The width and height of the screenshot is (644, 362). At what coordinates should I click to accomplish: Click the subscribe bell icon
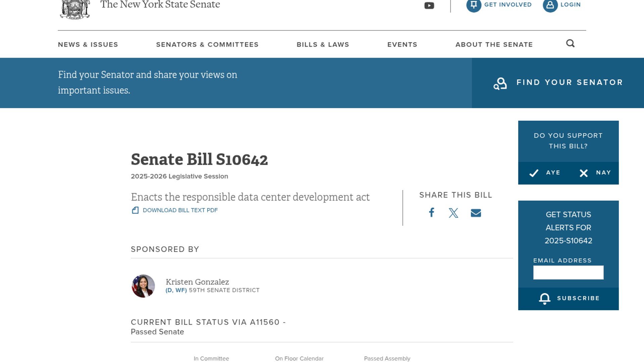pyautogui.click(x=544, y=299)
